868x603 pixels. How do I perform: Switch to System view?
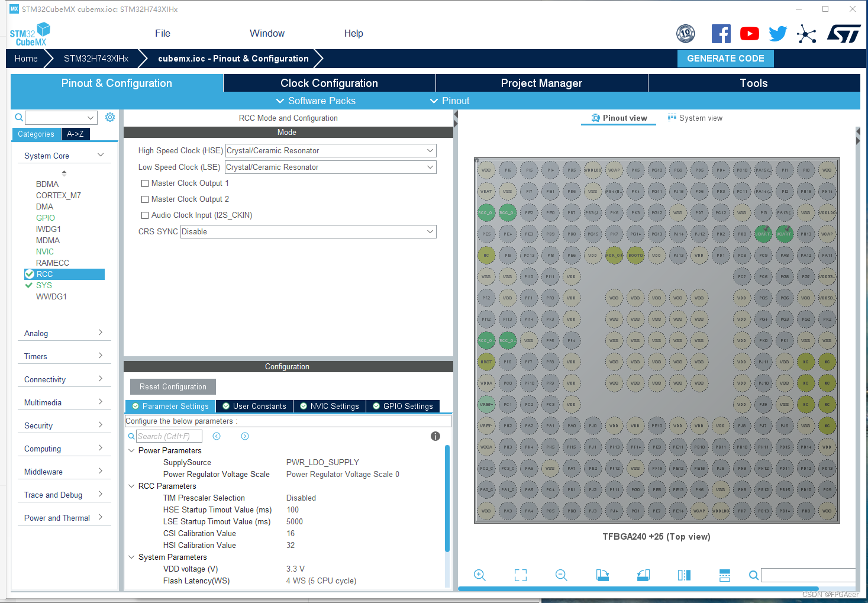[695, 118]
